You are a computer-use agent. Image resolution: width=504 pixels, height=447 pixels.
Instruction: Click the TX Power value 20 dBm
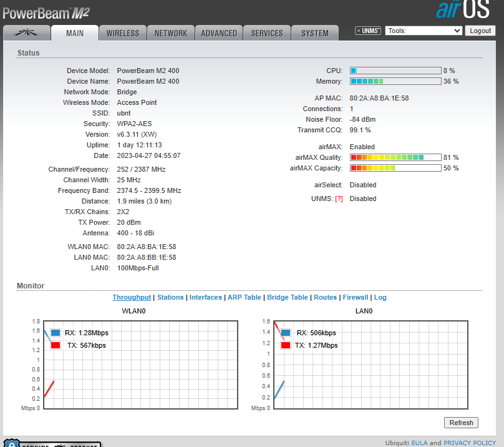129,222
